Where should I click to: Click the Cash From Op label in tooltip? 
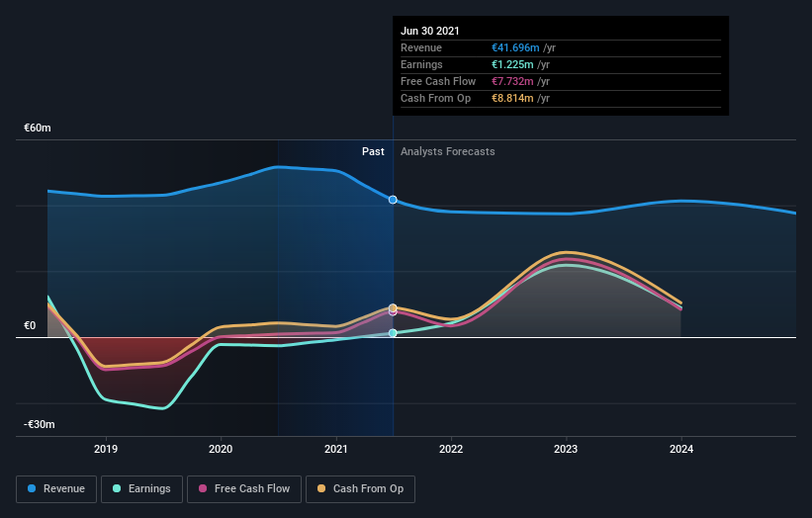435,98
